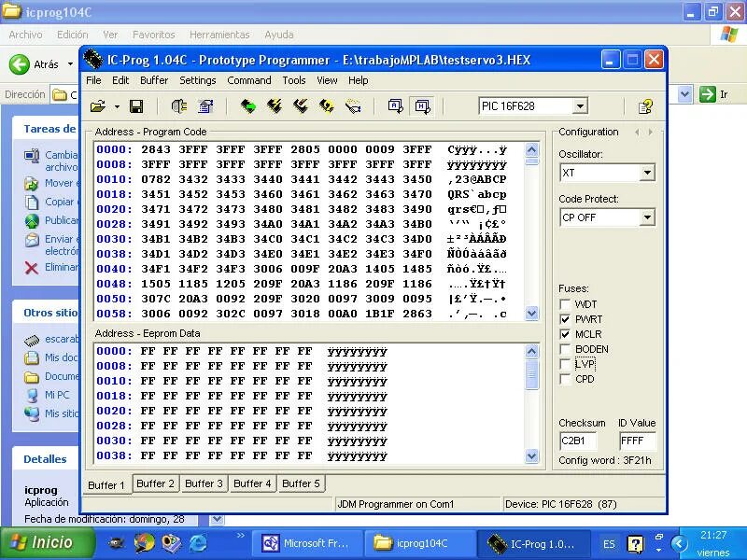This screenshot has height=560, width=747.
Task: Click the Erase All chip icon
Action: point(301,106)
